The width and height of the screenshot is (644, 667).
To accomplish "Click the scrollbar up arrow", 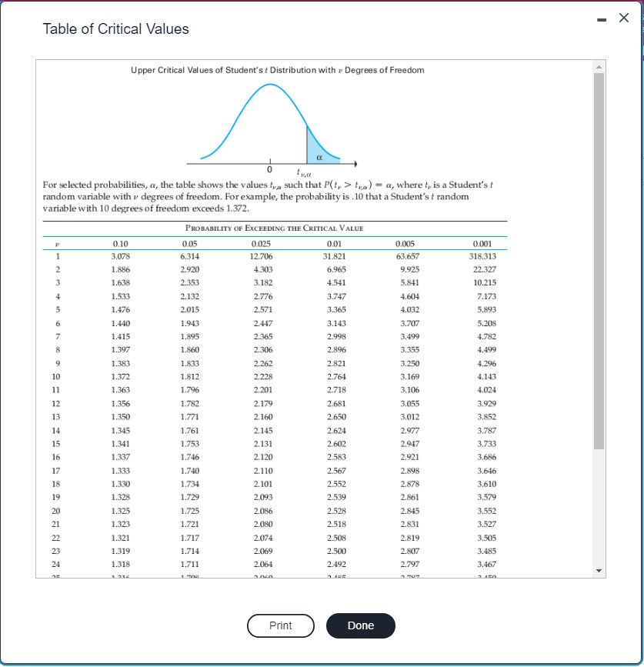I will pyautogui.click(x=599, y=67).
